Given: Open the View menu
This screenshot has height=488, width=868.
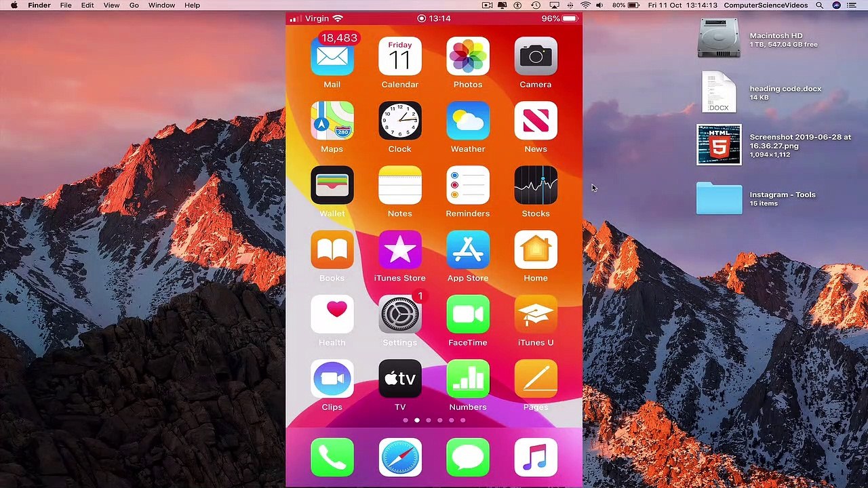Looking at the screenshot, I should (x=111, y=5).
